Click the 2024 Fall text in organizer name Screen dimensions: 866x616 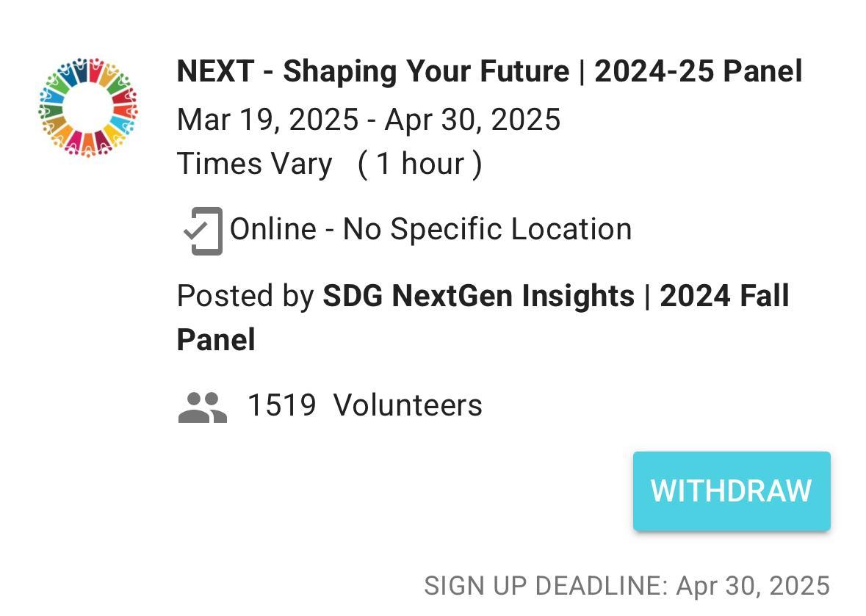coord(724,297)
